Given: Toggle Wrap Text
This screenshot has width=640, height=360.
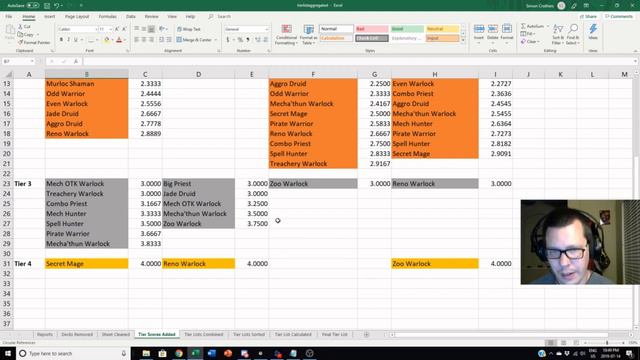Looking at the screenshot, I should point(189,29).
